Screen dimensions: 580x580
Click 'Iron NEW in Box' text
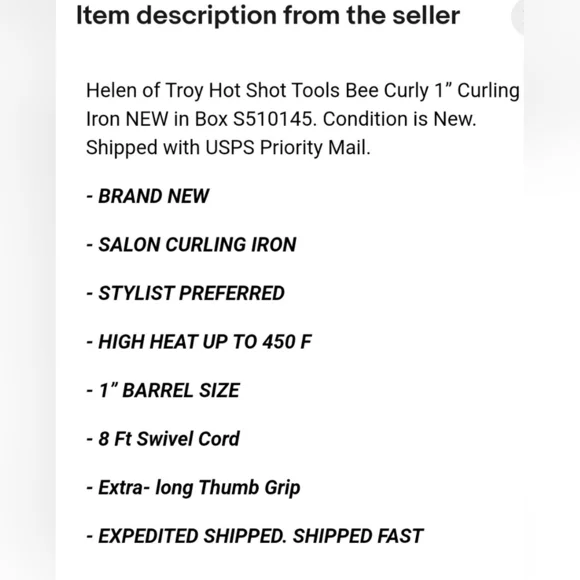coord(156,119)
